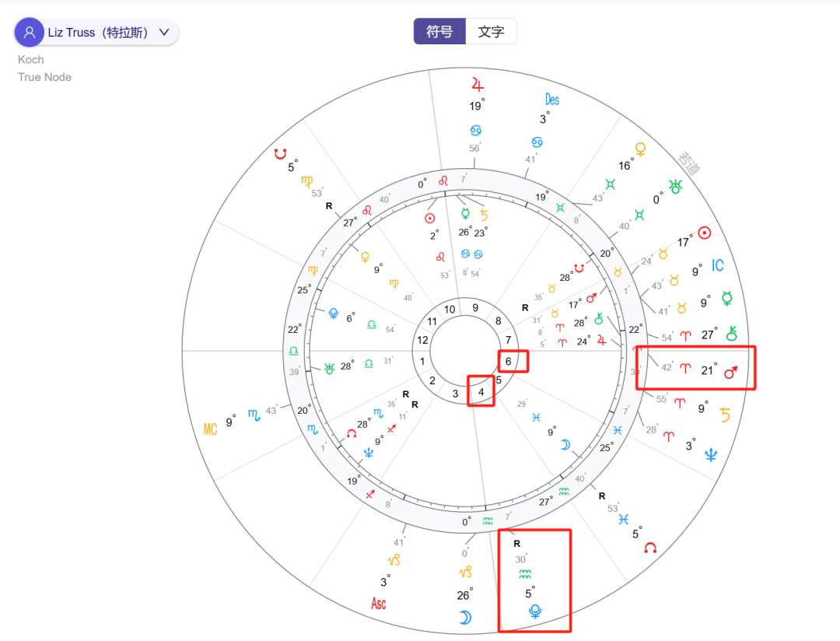Image resolution: width=840 pixels, height=641 pixels.
Task: Click the MC midheaven marker at 9° Scorpio
Action: 210,429
